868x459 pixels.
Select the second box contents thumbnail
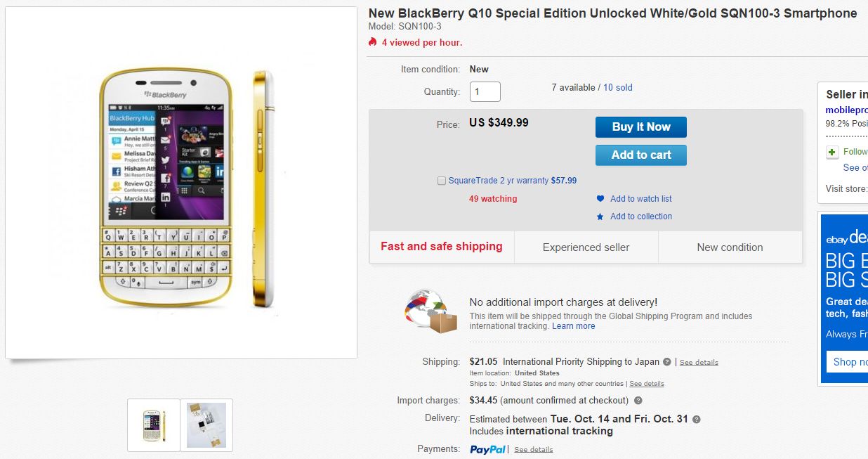point(206,425)
